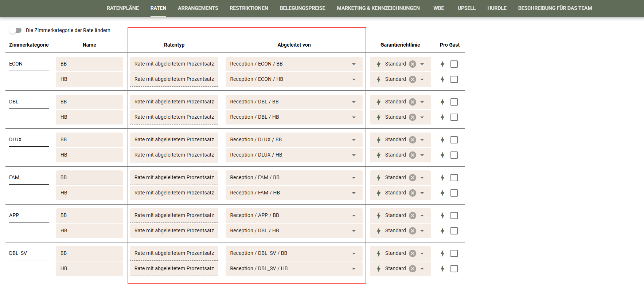Viewport: 644px width, 292px height.
Task: Remove Standard policy in DBL_SV BB row
Action: (413, 253)
